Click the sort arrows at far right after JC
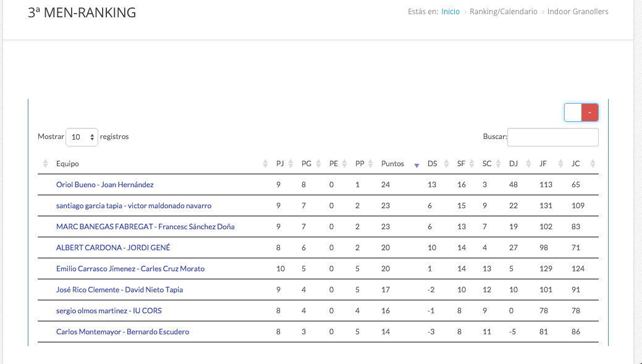Viewport: 642px width, 364px height. [x=593, y=164]
